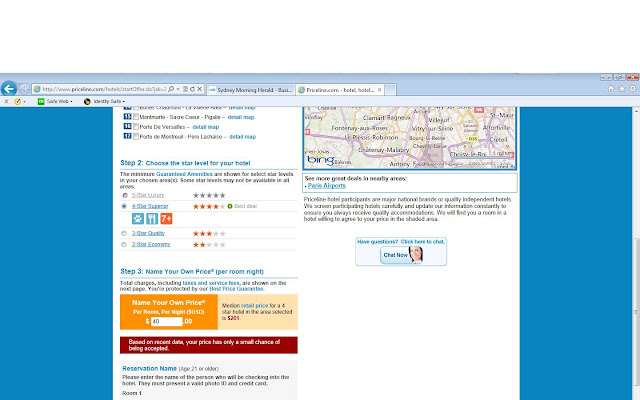Open a new blank tab

(x=390, y=90)
